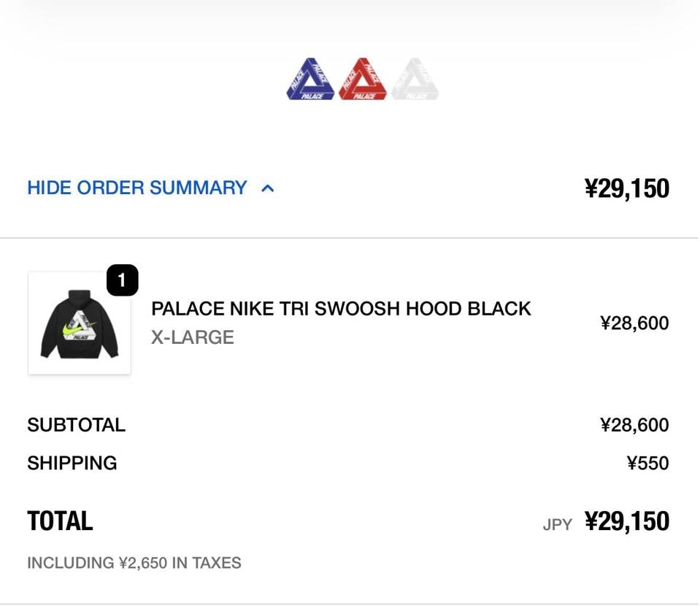Click the ¥28,600 subtotal amount
Viewport: 700px width, 606px height.
[x=634, y=425]
